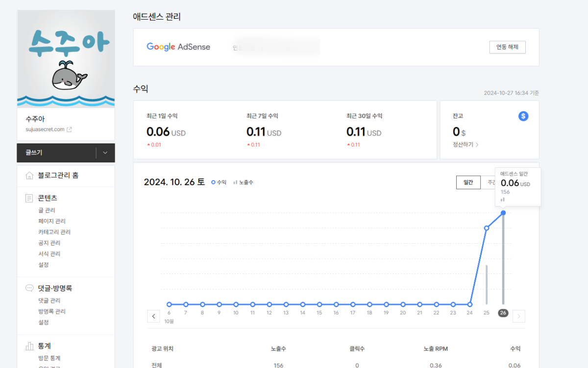Screen dimensions: 588x368
Task: Click the sujuasecret.com blog link
Action: pyautogui.click(x=45, y=130)
